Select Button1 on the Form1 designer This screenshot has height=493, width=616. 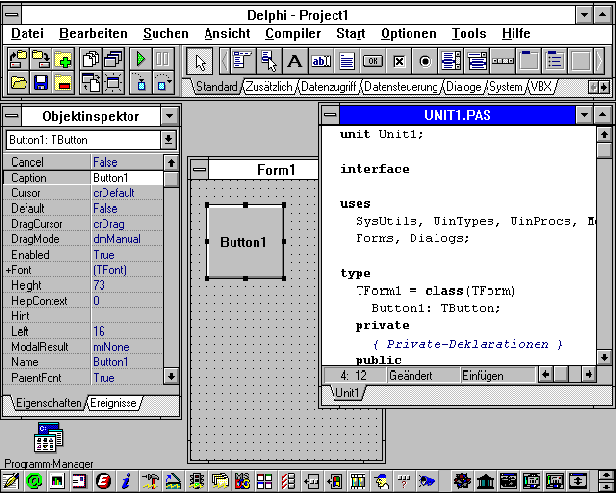(245, 242)
